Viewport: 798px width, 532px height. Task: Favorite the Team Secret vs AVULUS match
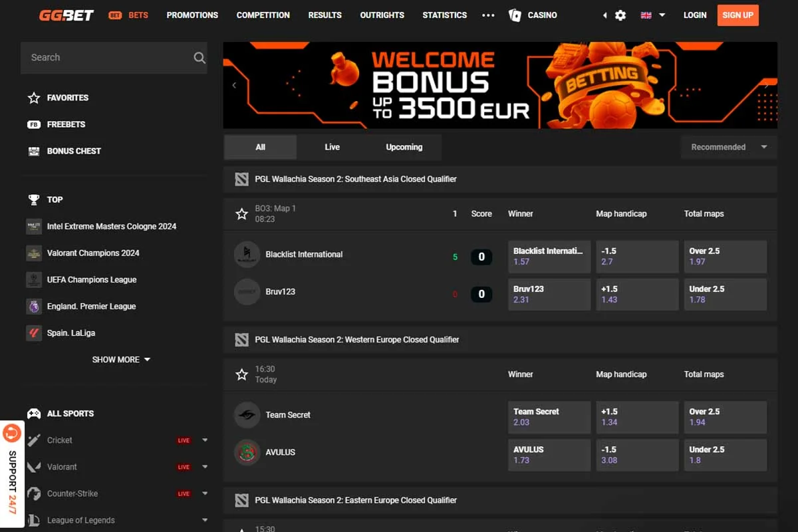(x=242, y=374)
